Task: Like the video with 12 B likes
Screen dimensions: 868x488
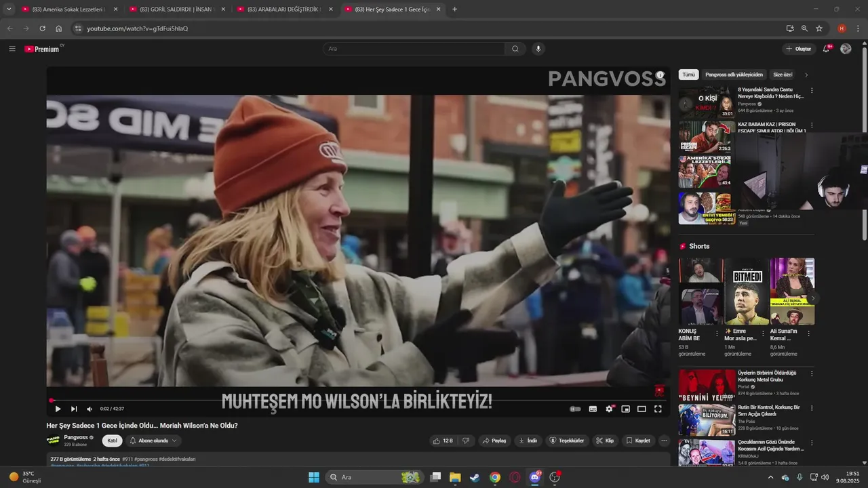Action: (443, 441)
